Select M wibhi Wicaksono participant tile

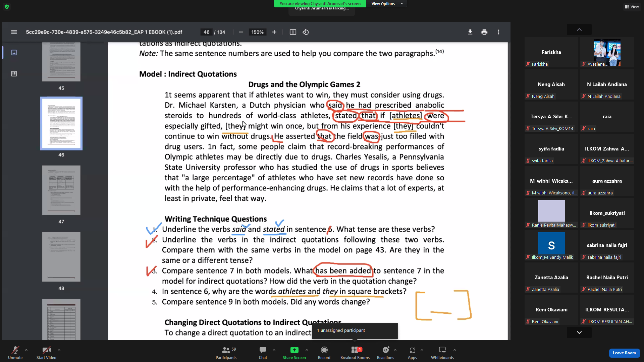point(551,181)
